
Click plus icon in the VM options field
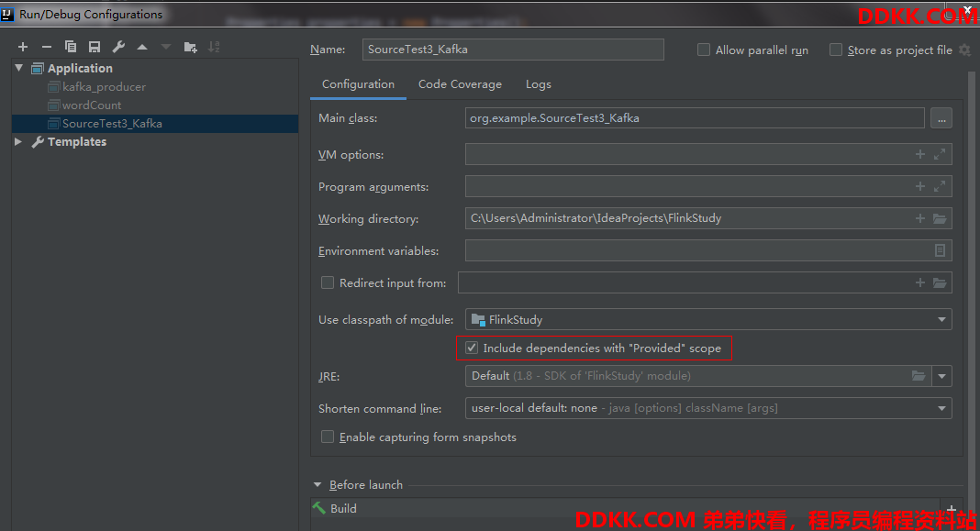pyautogui.click(x=920, y=154)
